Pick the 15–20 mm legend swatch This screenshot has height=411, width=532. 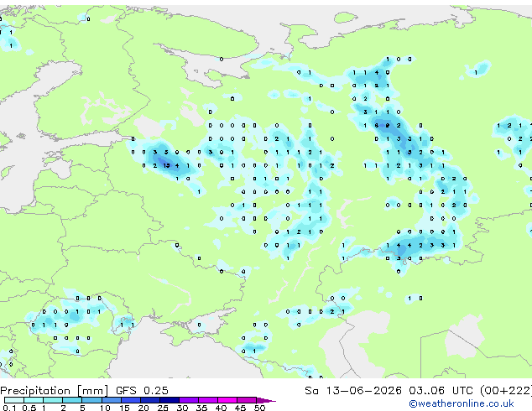(x=130, y=400)
